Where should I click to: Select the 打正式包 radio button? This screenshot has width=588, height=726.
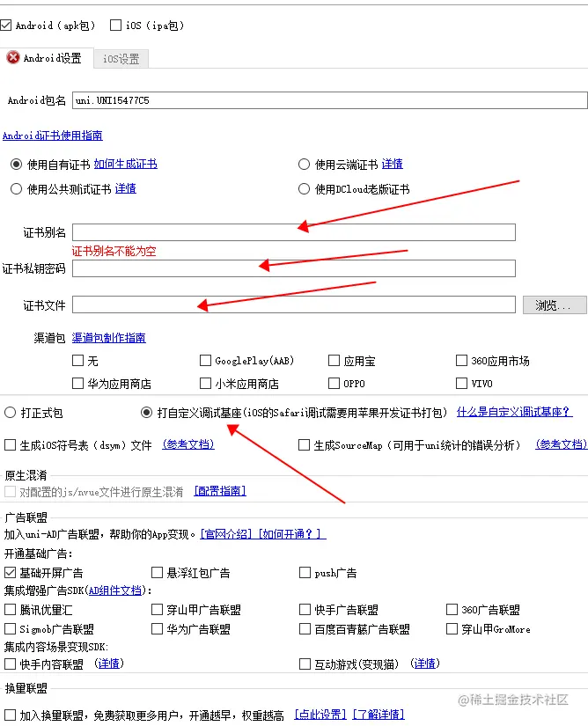tap(11, 413)
